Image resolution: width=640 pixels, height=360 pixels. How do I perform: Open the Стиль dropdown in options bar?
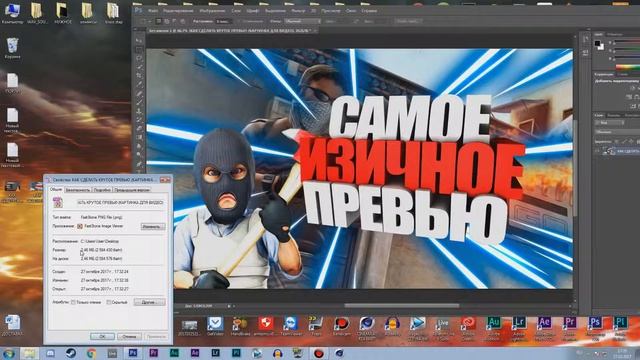[302, 21]
